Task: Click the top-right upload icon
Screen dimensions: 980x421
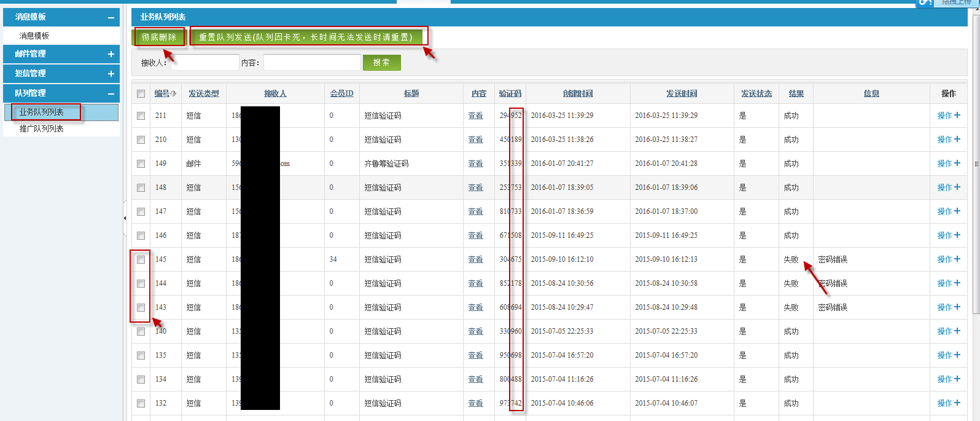Action: pos(925,2)
